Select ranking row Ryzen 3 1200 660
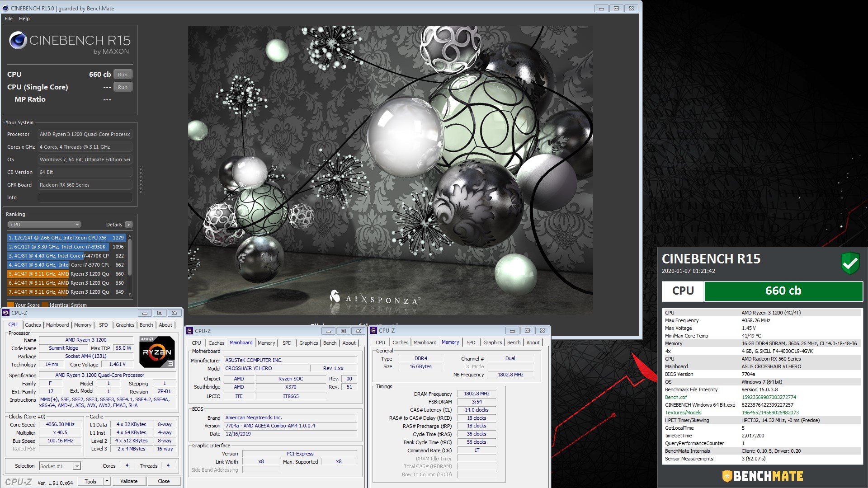 pos(66,274)
